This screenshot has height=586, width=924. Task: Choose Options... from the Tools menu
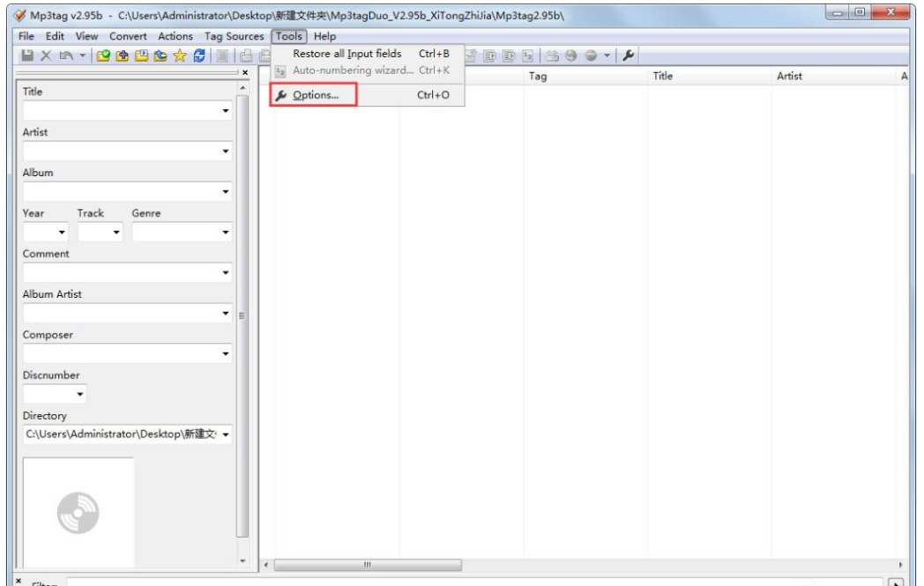point(367,95)
